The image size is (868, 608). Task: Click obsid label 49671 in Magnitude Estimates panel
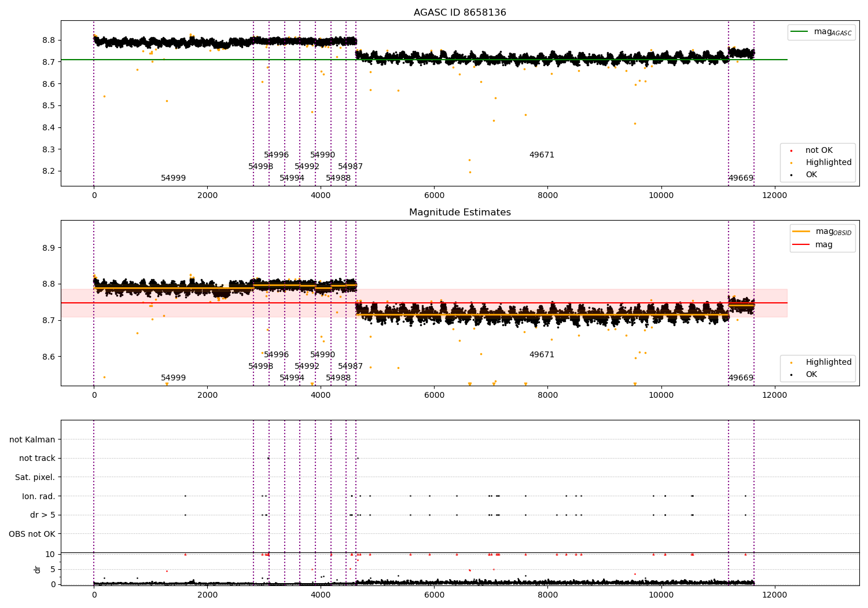pos(542,355)
